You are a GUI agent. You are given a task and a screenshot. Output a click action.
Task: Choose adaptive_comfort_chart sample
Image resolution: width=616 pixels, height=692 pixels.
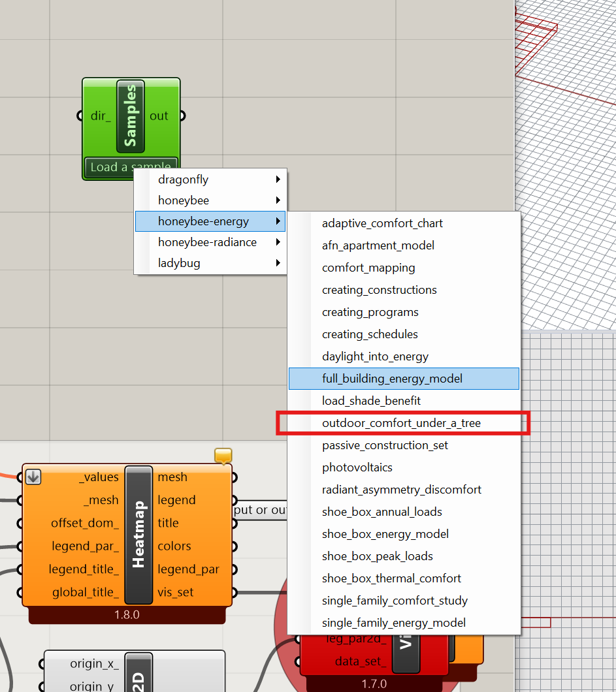click(x=404, y=223)
